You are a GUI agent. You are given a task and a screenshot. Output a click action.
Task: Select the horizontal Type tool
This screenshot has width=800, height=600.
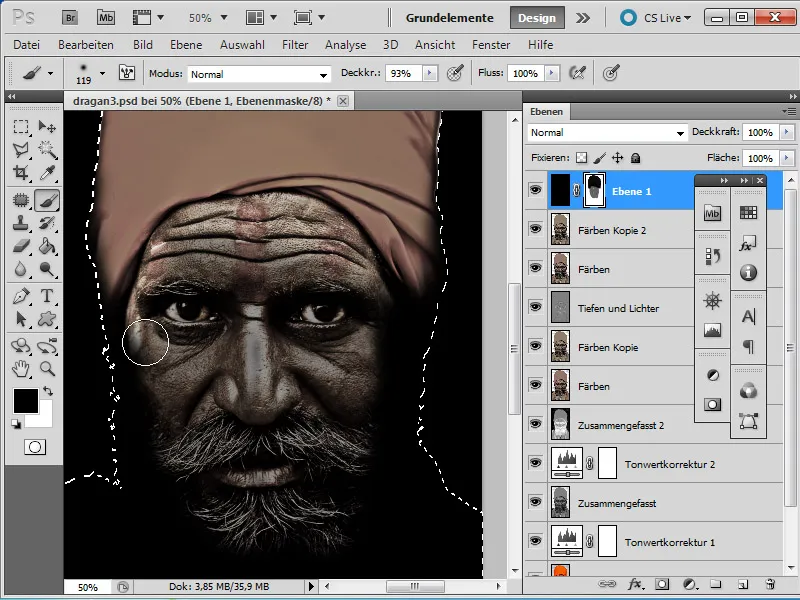47,296
